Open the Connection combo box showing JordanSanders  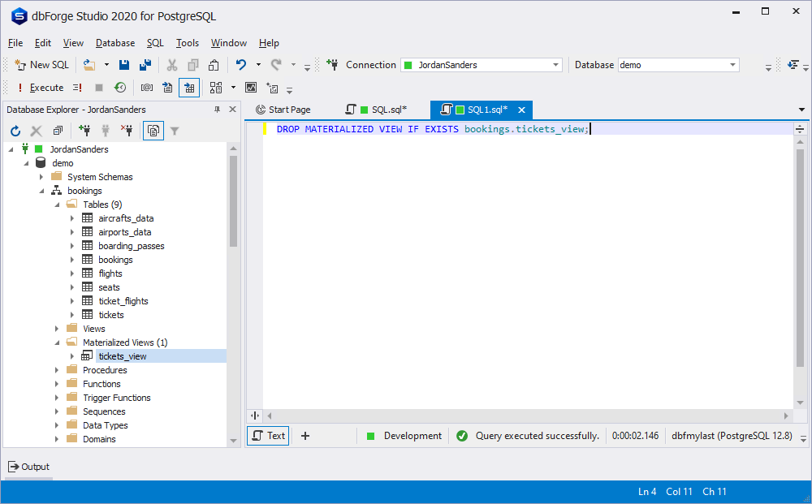[x=482, y=65]
